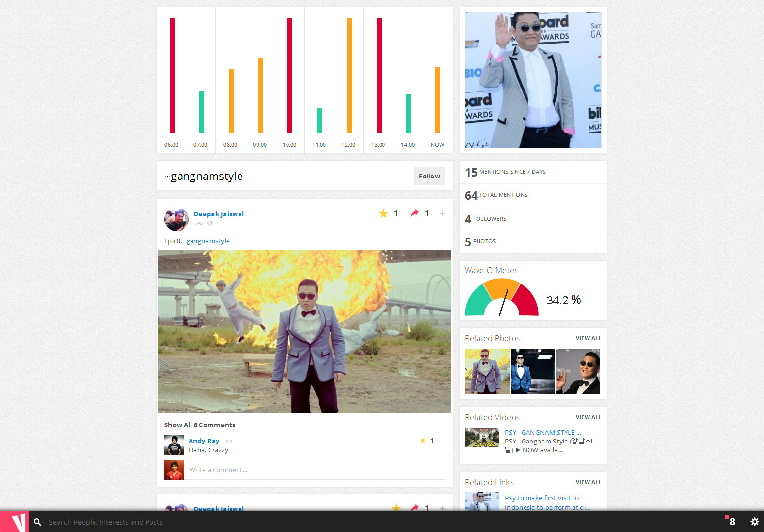Image resolution: width=764 pixels, height=532 pixels.
Task: Select the 09:00 orange bar
Action: pyautogui.click(x=261, y=95)
